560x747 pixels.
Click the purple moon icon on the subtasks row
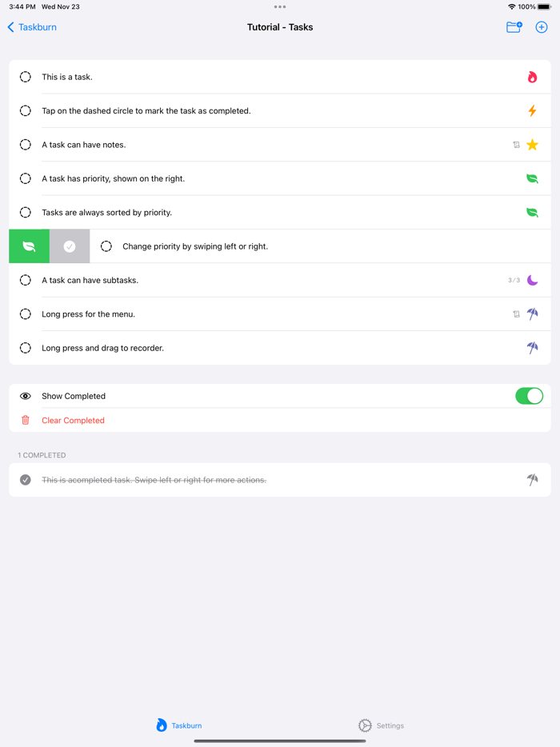pos(533,280)
